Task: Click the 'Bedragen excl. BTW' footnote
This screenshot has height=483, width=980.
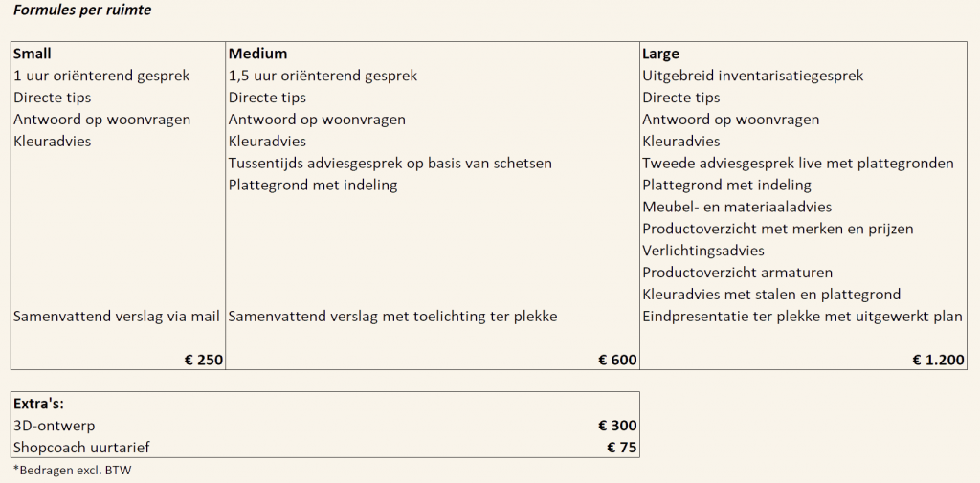Action: [x=72, y=471]
